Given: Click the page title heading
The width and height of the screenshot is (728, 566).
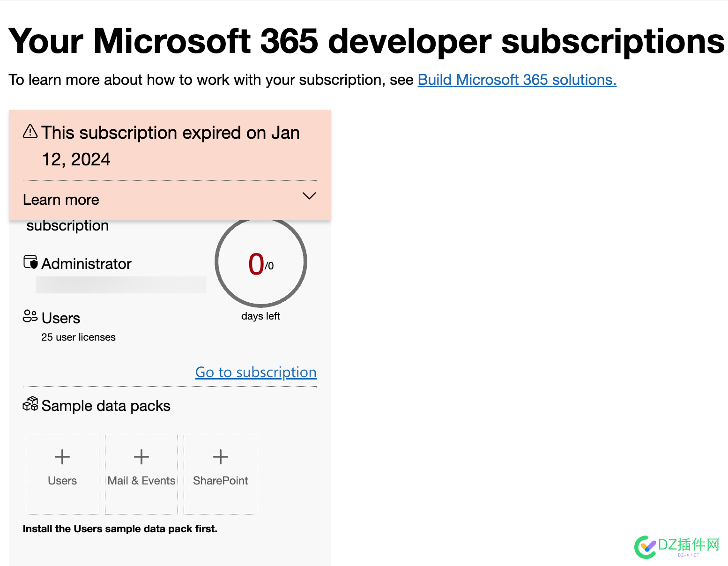Looking at the screenshot, I should coord(366,41).
